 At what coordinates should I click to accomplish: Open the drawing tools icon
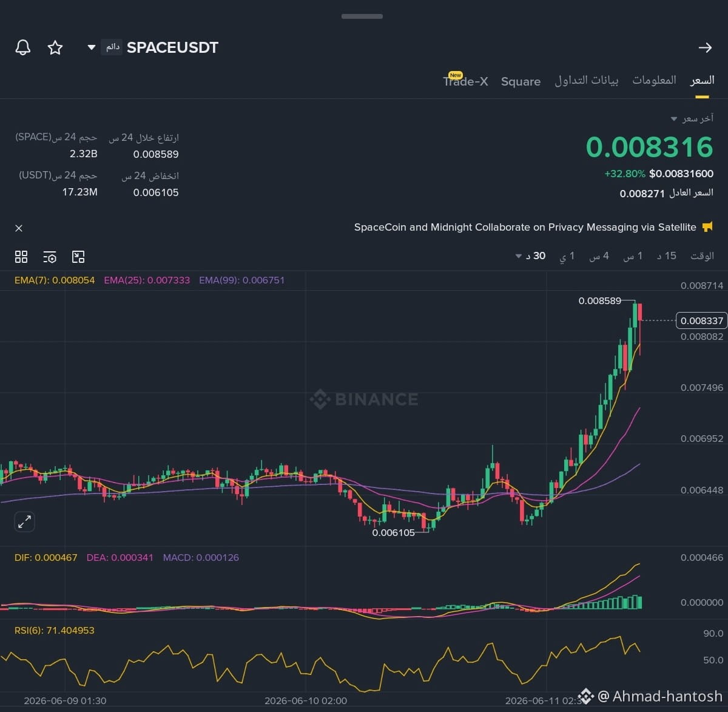click(78, 257)
